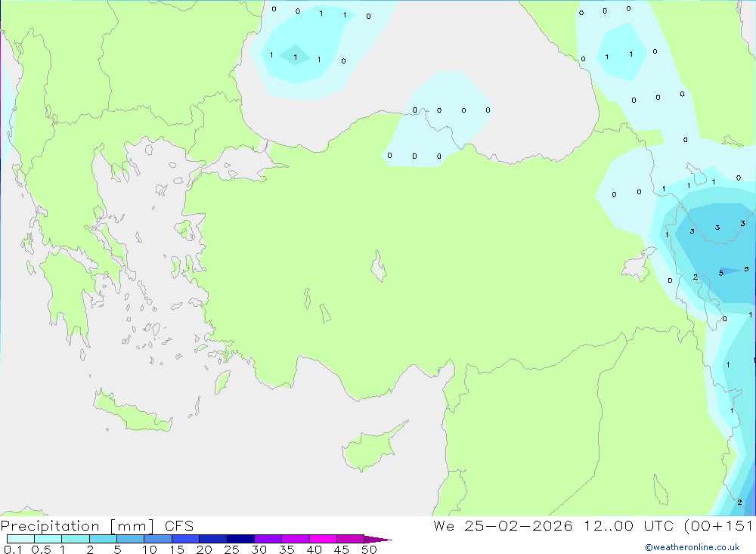
Task: Pick the 35–40 mm purple legend swatch
Action: [x=296, y=539]
